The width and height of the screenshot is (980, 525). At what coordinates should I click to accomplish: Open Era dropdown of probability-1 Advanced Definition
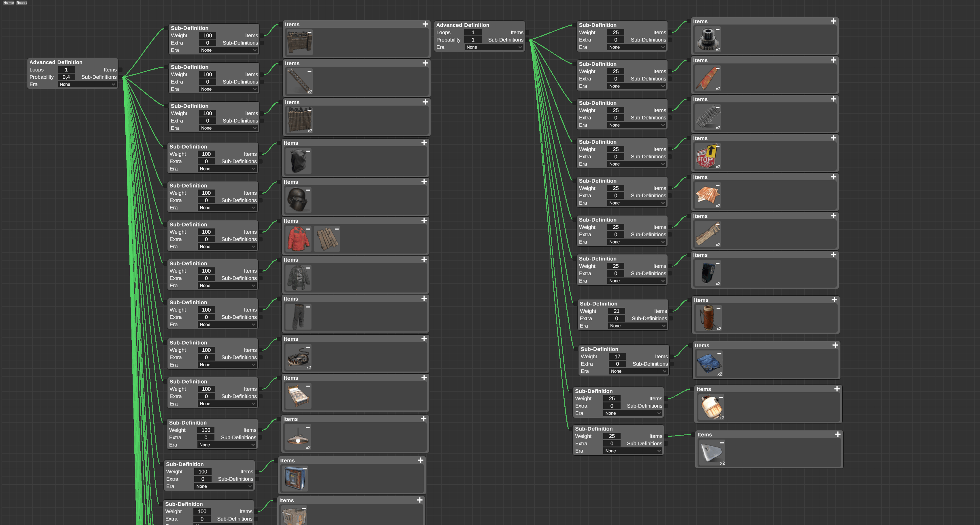click(493, 47)
